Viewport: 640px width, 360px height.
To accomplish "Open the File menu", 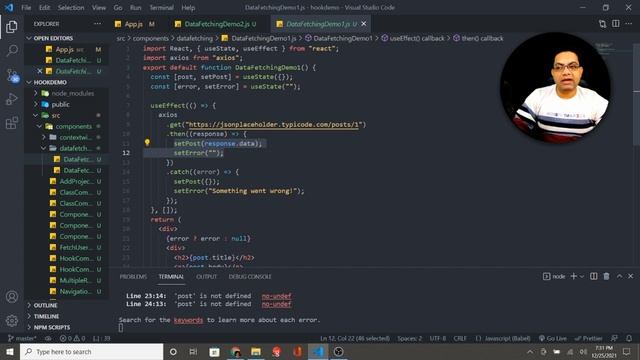I will click(x=26, y=7).
